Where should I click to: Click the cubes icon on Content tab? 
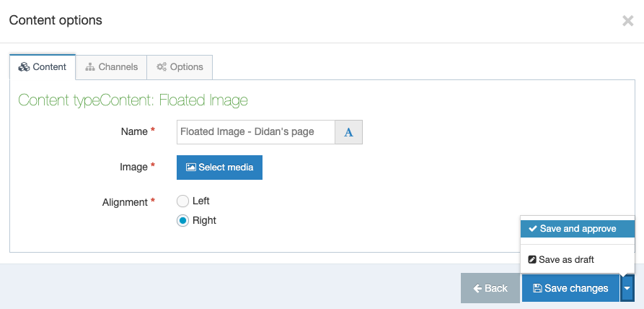(24, 67)
